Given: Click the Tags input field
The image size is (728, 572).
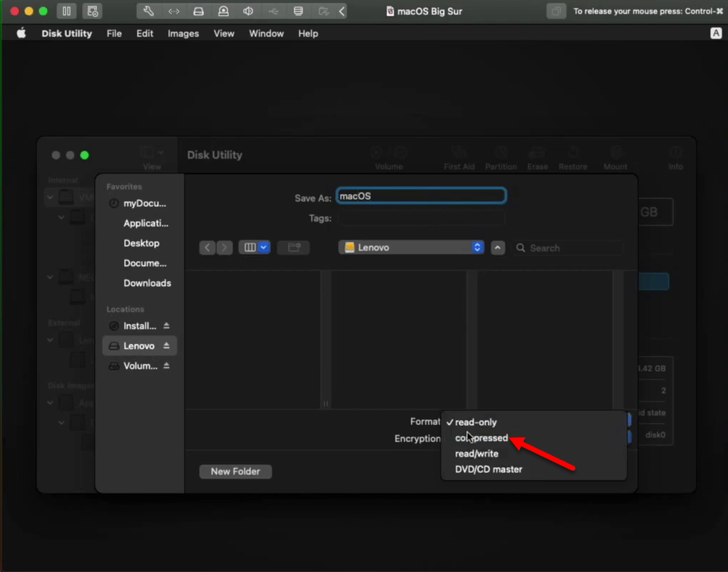Looking at the screenshot, I should coord(421,218).
